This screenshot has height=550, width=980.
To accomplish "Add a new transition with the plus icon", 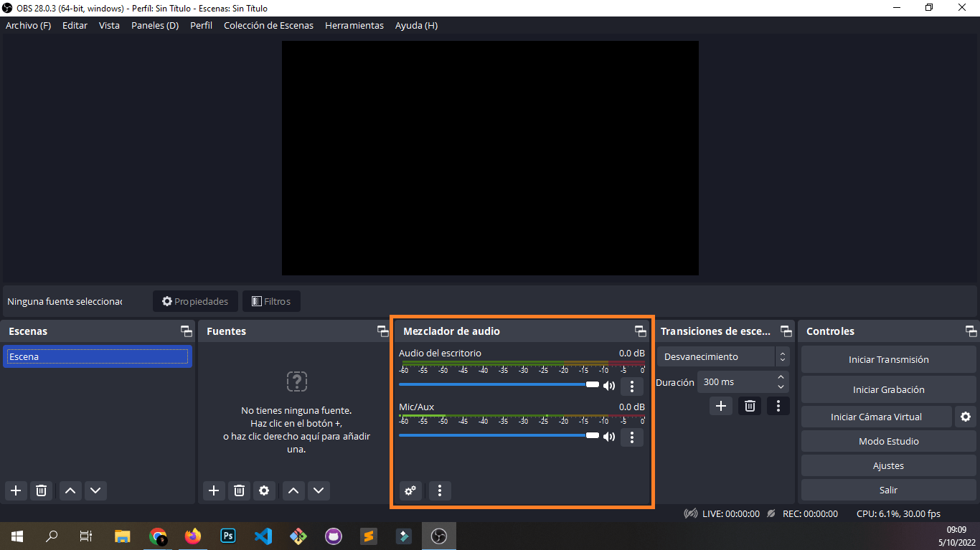I will pos(720,406).
